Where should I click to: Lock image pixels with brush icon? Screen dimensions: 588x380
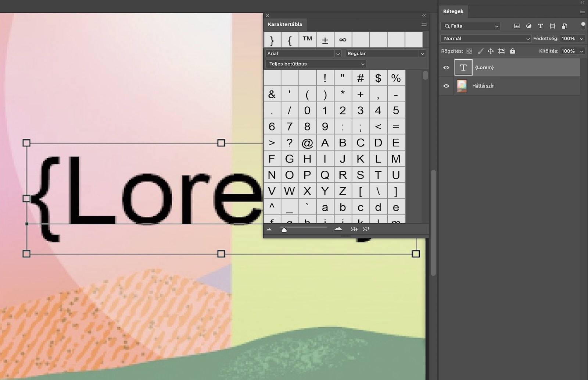point(480,51)
